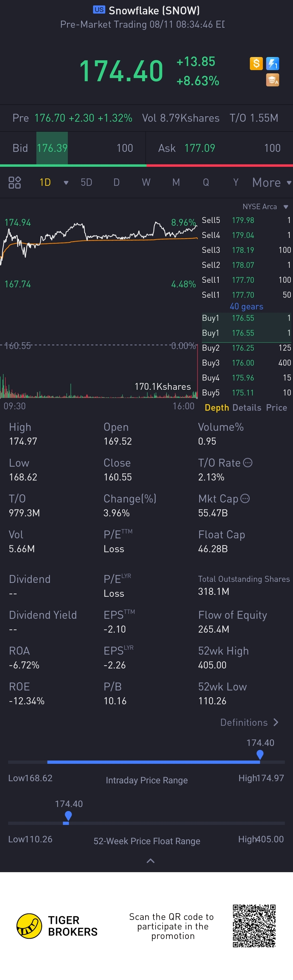This screenshot has width=293, height=980.
Task: Switch to the 5D chart tab
Action: (x=86, y=183)
